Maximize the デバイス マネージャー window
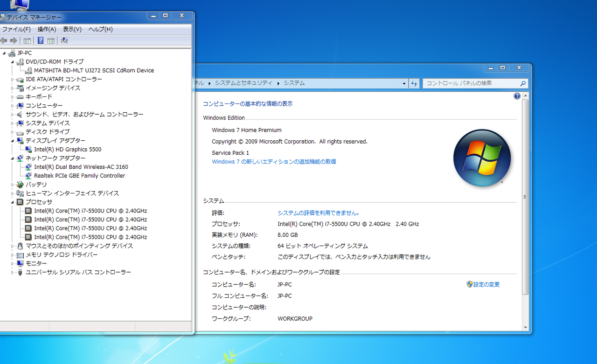This screenshot has height=364, width=597. [x=165, y=15]
